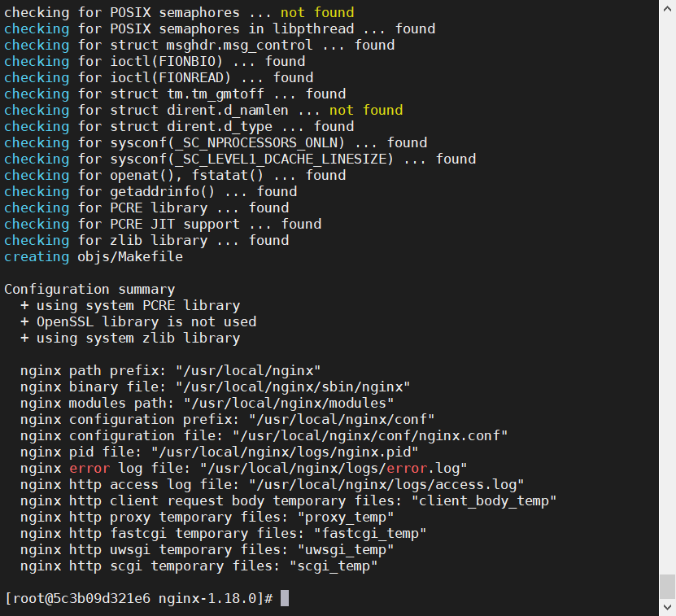This screenshot has height=616, width=676.
Task: Click the red 'error' word in log file line
Action: click(x=89, y=468)
